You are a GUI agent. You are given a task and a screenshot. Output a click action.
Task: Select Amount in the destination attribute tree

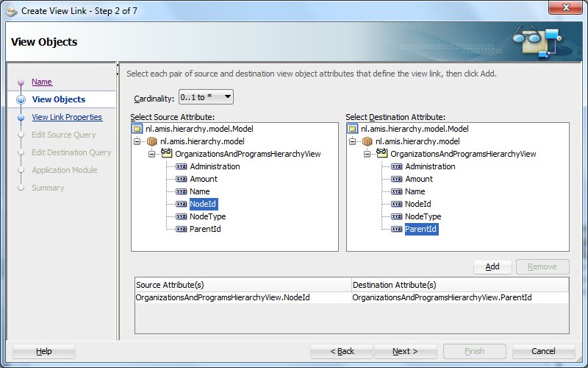click(x=418, y=179)
